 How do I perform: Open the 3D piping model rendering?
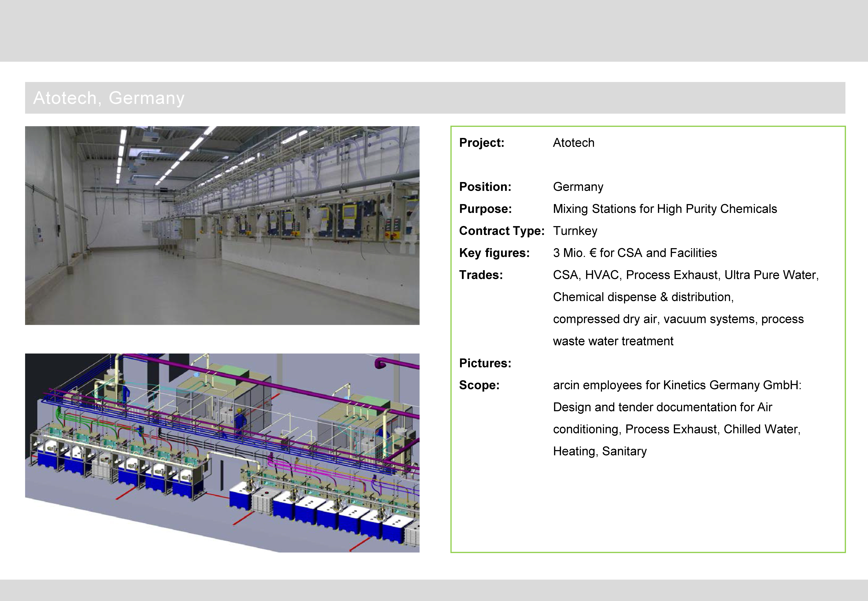pos(222,453)
